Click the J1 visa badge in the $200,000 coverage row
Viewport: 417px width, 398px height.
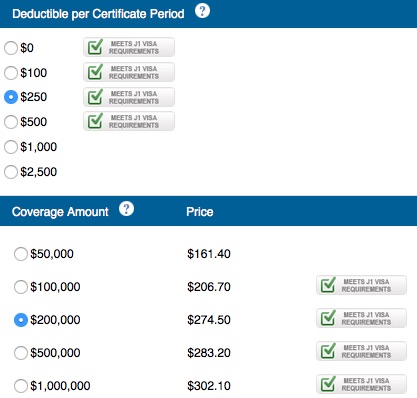tap(361, 318)
